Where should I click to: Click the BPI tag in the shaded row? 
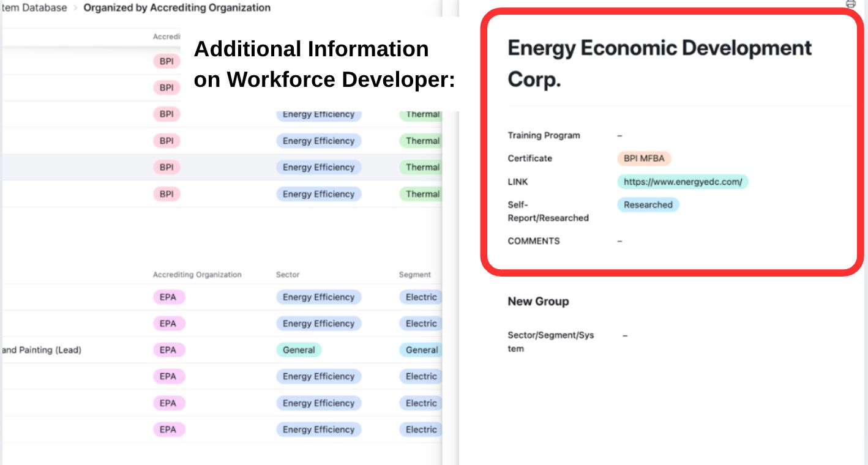point(166,167)
